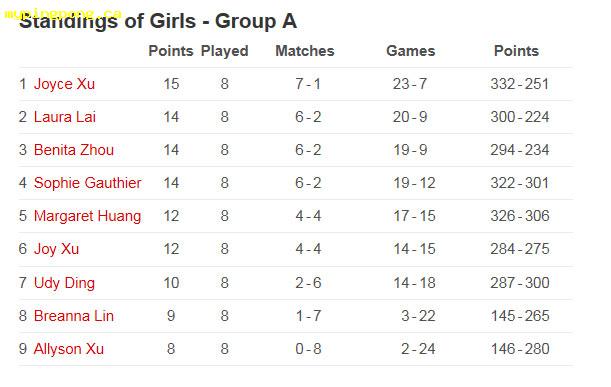
Task: Click Standings of Girls - Group A heading
Action: pyautogui.click(x=158, y=21)
